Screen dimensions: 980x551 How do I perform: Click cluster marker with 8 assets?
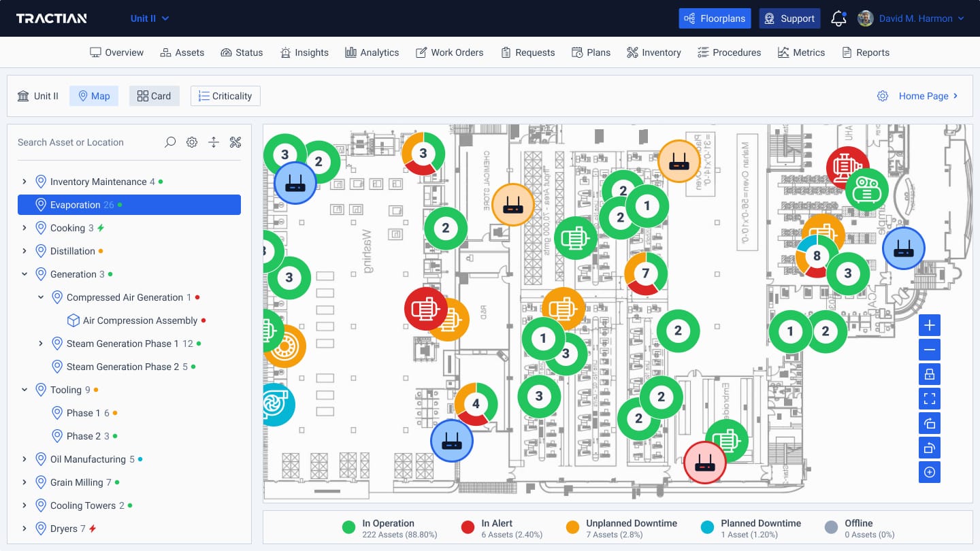[817, 256]
